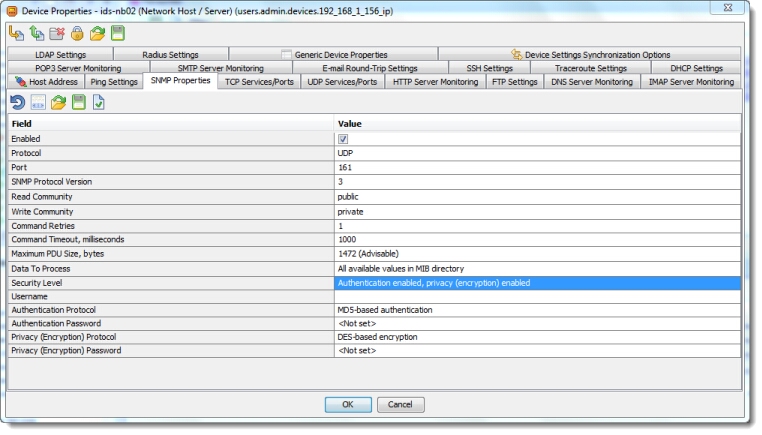
Task: Click the green floppy disk save icon in top toolbar
Action: (x=117, y=34)
